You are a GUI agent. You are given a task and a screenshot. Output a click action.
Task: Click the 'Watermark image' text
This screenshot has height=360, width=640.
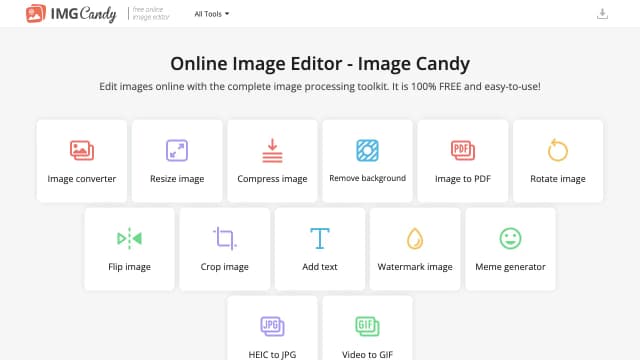pyautogui.click(x=415, y=267)
